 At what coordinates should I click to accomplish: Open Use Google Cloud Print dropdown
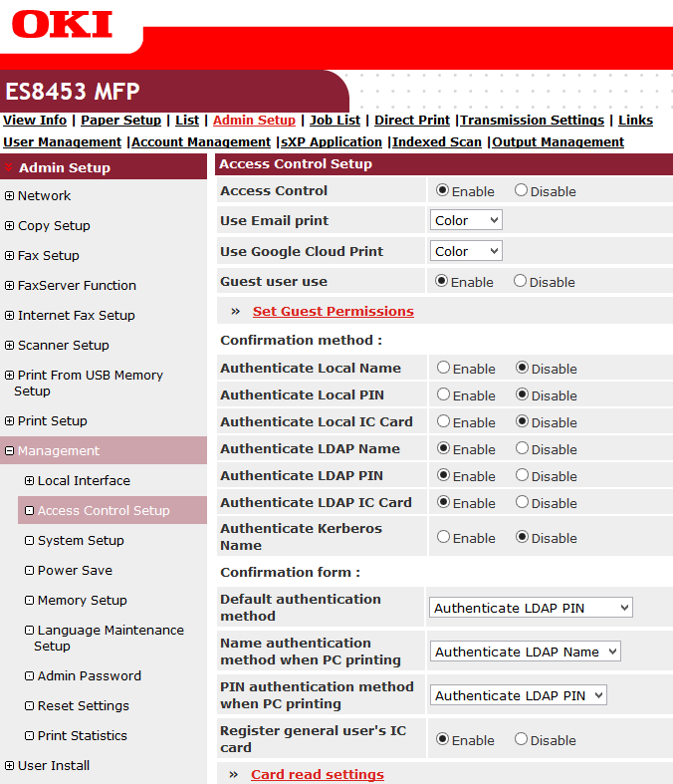pyautogui.click(x=466, y=251)
